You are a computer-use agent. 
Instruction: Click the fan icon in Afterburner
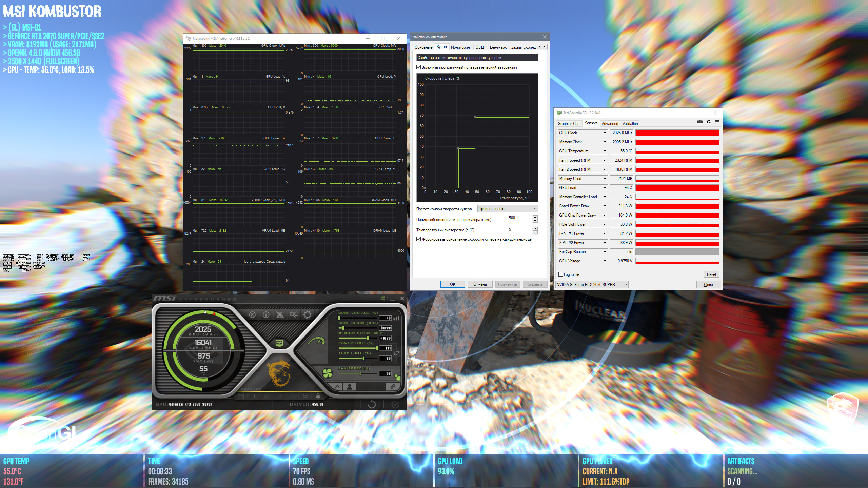click(x=327, y=373)
